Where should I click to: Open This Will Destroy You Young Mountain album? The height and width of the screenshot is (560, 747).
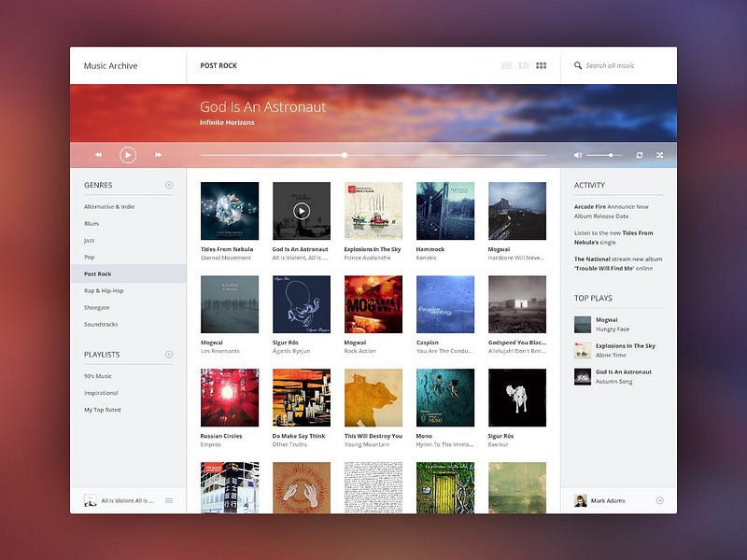tap(373, 398)
